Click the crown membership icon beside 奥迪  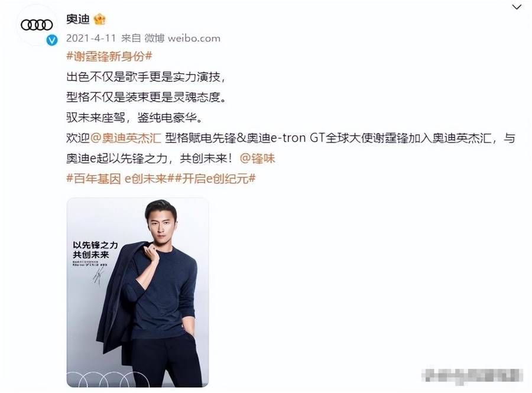click(100, 20)
